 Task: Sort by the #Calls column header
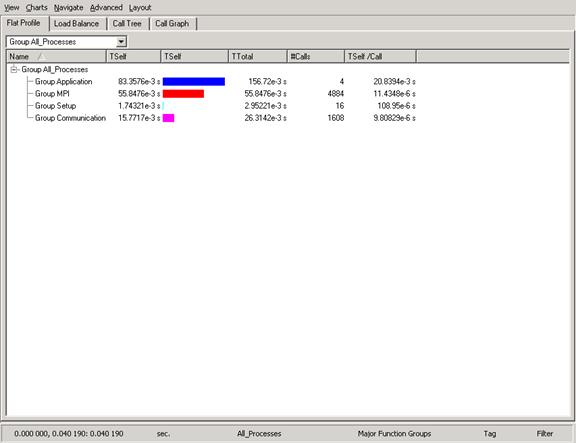pyautogui.click(x=316, y=56)
